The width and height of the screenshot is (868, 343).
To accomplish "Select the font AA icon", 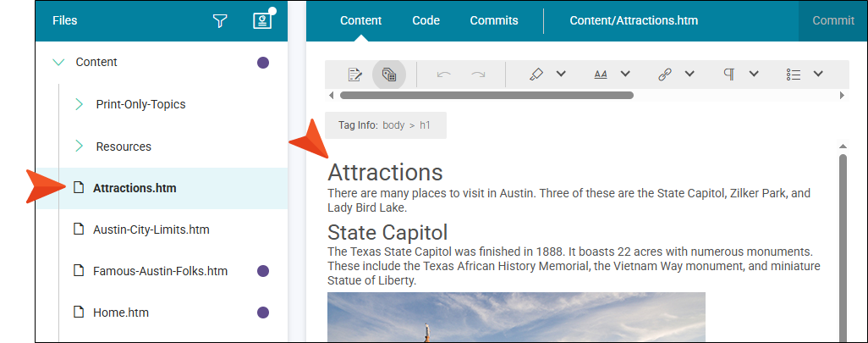I will 601,75.
